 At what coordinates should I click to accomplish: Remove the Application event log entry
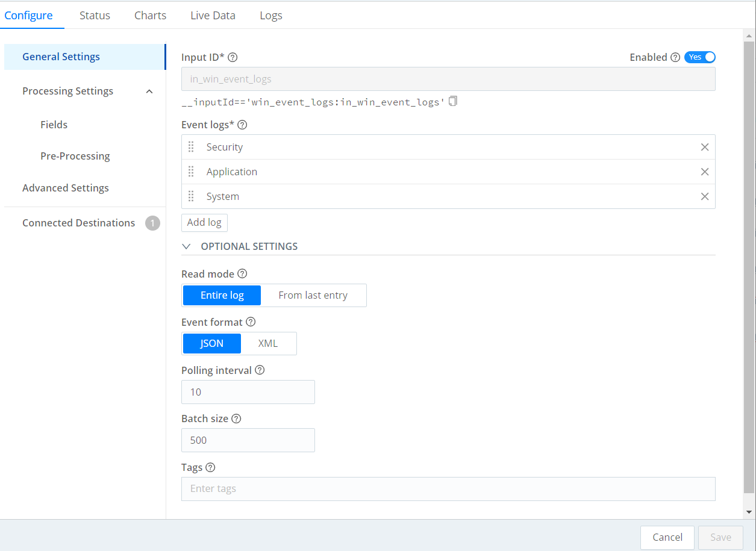point(704,172)
